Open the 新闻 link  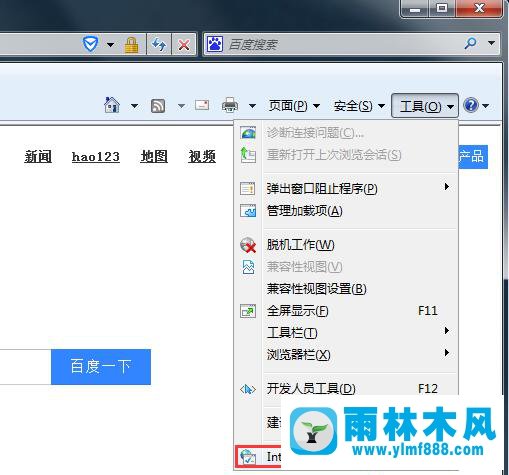[x=38, y=156]
